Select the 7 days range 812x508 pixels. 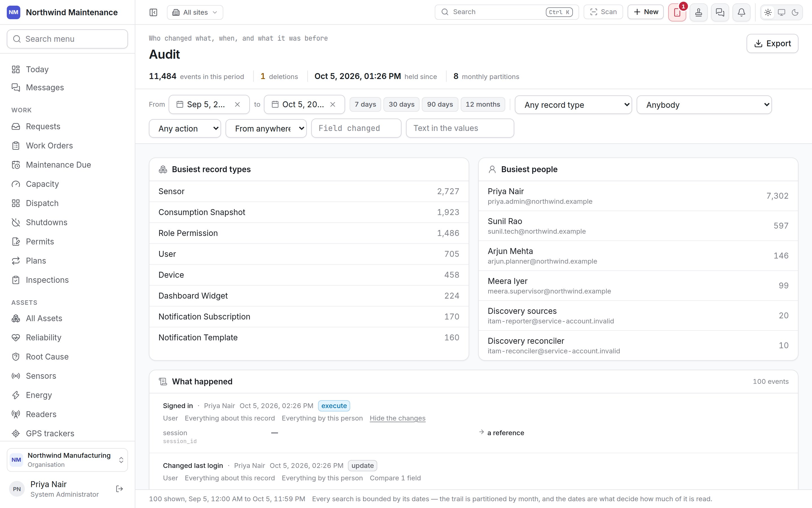tap(365, 104)
